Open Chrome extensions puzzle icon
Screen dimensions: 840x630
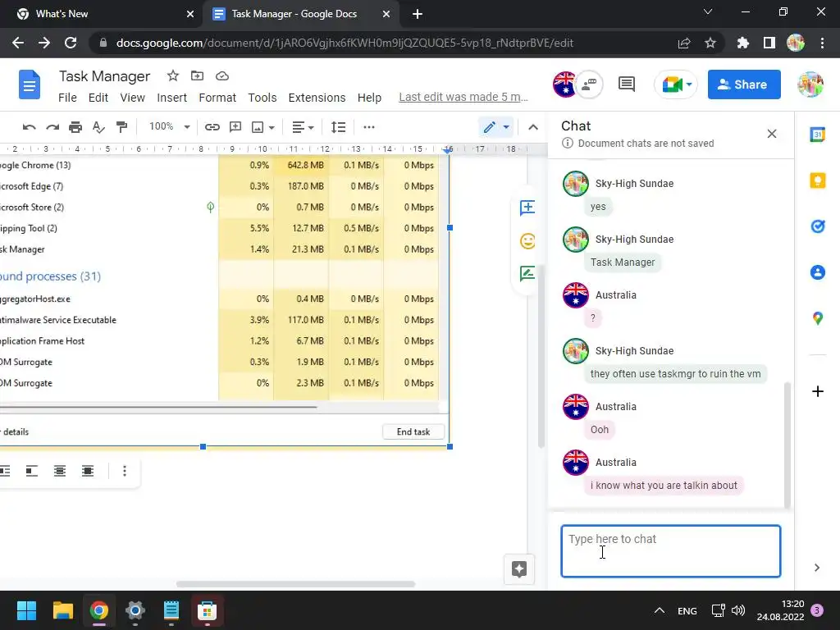[x=743, y=43]
